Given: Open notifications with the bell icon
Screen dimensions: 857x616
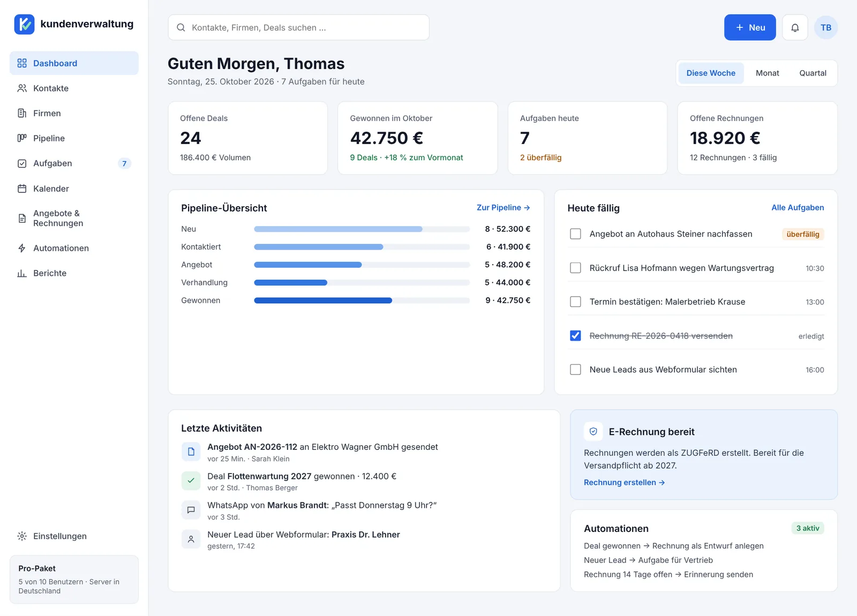Looking at the screenshot, I should (795, 27).
